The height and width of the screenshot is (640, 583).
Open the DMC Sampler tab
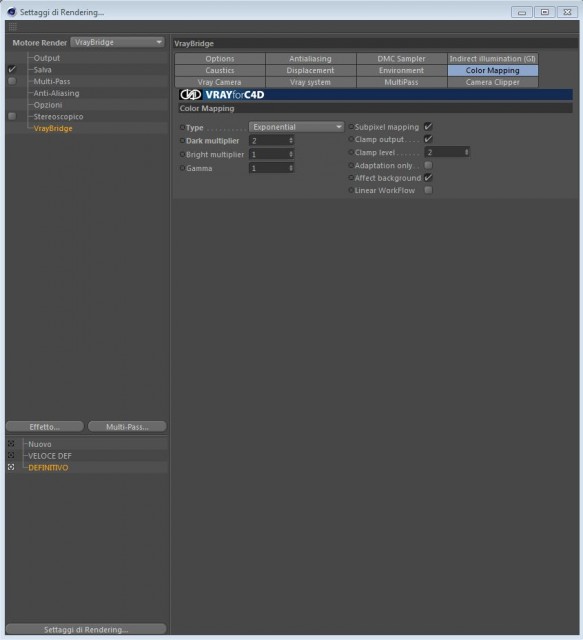401,58
